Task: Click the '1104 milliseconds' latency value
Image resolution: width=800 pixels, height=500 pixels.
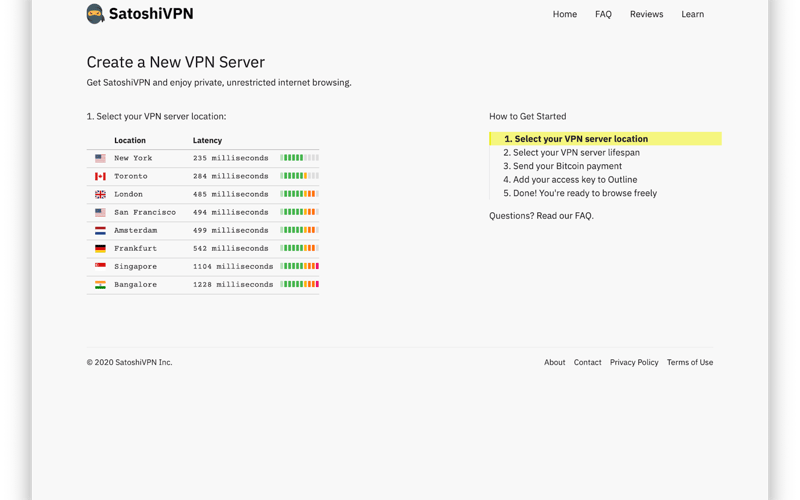Action: [x=233, y=266]
